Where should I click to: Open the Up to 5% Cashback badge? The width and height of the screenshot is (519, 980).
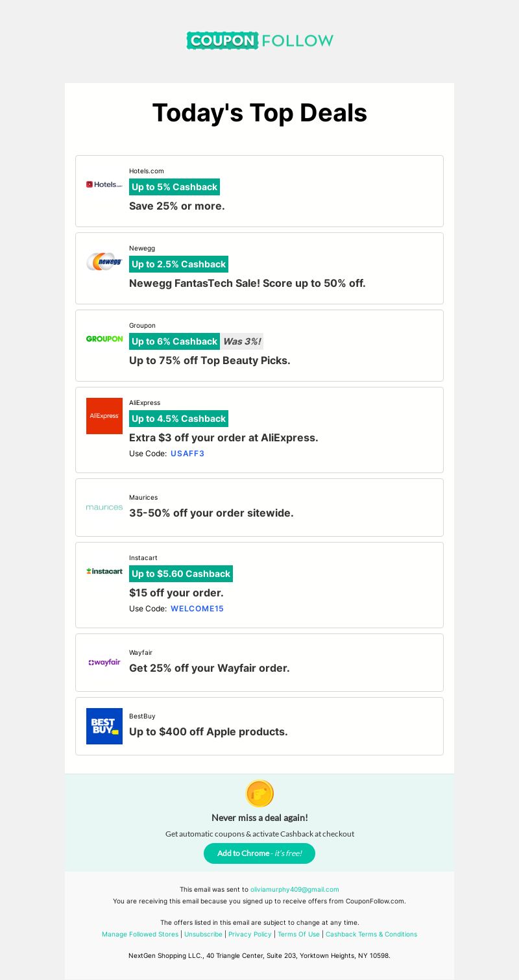click(x=175, y=187)
